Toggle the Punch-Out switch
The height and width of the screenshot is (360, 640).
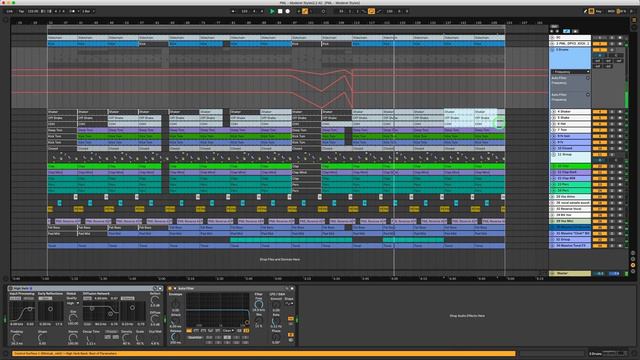(379, 11)
